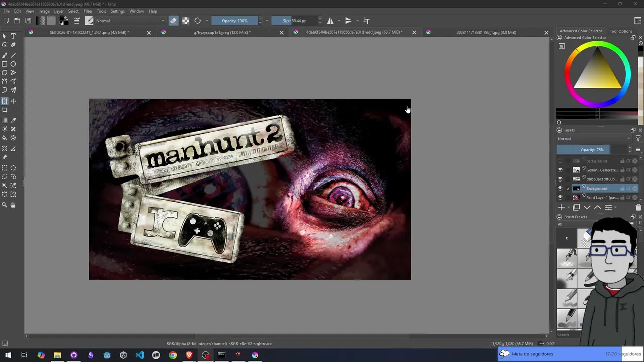644x362 pixels.
Task: Expand the add layer type arrow
Action: coord(569,207)
